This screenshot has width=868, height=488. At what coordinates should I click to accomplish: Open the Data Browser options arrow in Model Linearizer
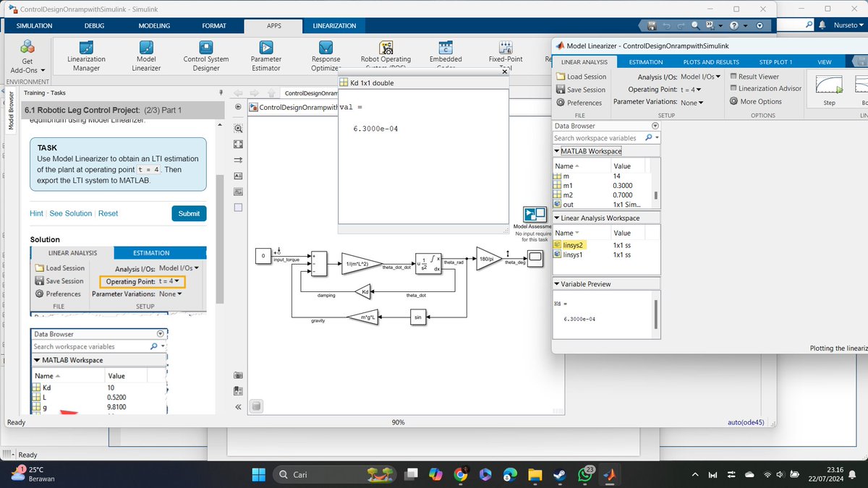tap(655, 126)
